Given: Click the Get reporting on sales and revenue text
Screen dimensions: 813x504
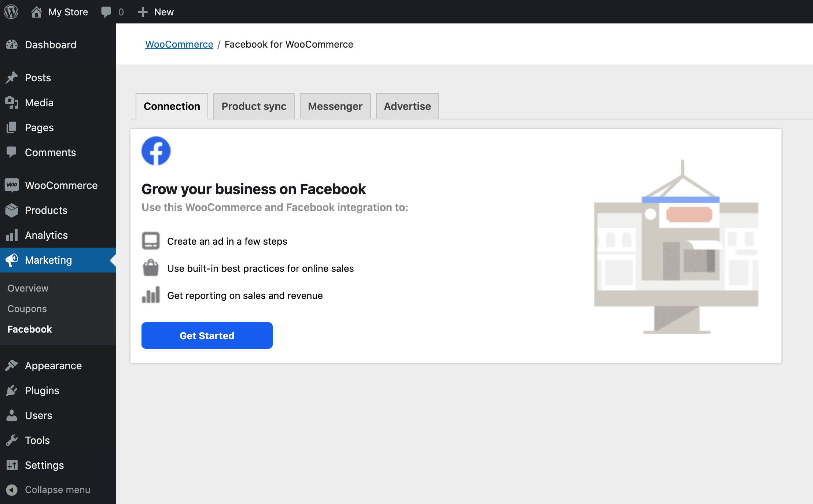Looking at the screenshot, I should (245, 296).
